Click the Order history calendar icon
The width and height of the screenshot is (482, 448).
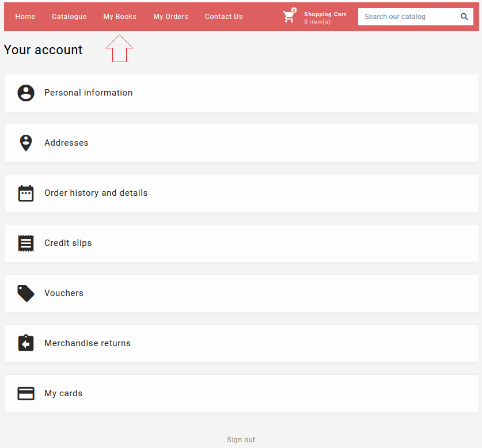26,193
